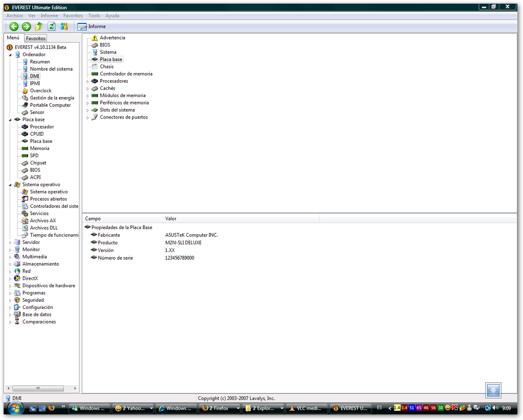Click the volume speaker tray icon
Viewport: 523px width, 420px height.
coord(495,408)
